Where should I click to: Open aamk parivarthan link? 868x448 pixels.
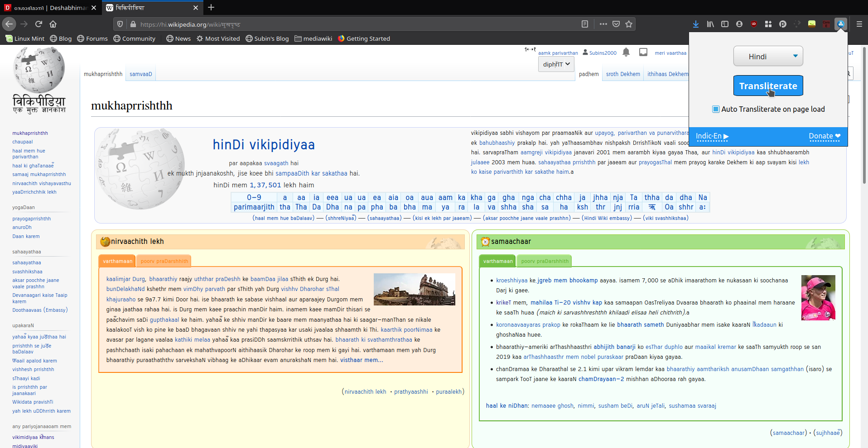coord(558,53)
